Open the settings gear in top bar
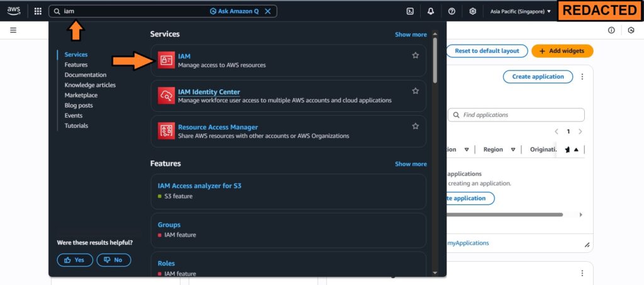Screen dimensions: 644x285 [x=473, y=11]
